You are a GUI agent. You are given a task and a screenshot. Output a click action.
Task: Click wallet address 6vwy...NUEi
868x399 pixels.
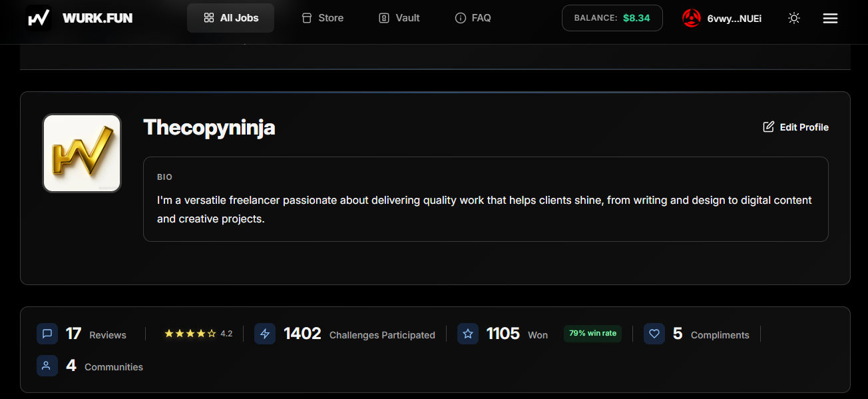pyautogui.click(x=734, y=19)
